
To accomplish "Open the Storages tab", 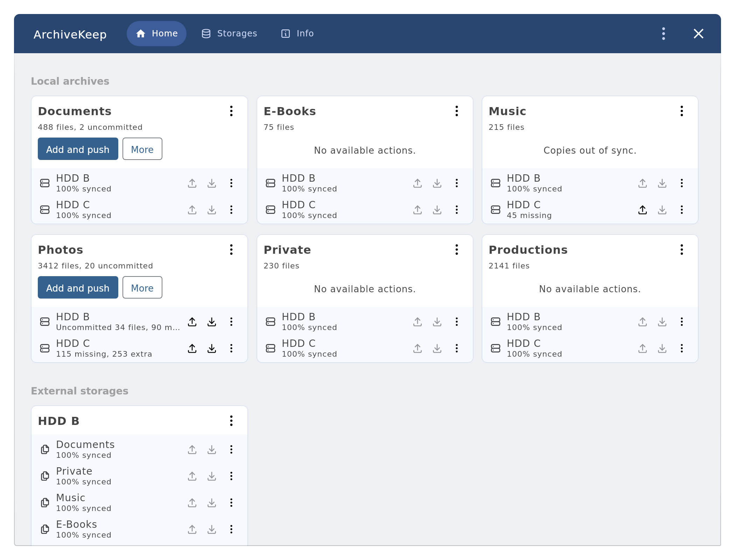I will [x=229, y=34].
